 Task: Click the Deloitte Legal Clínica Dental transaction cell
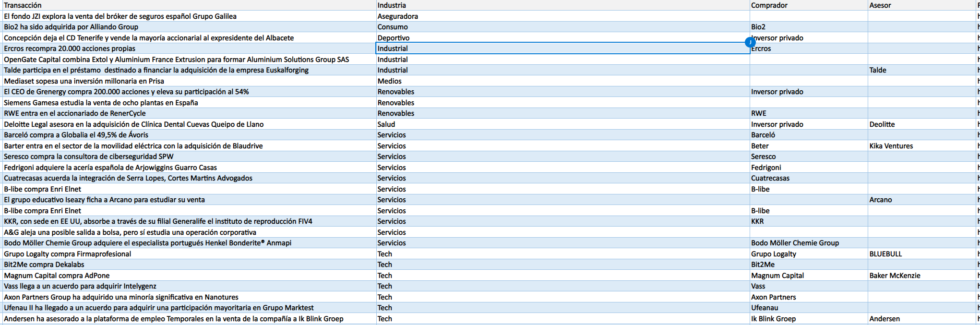pos(189,124)
